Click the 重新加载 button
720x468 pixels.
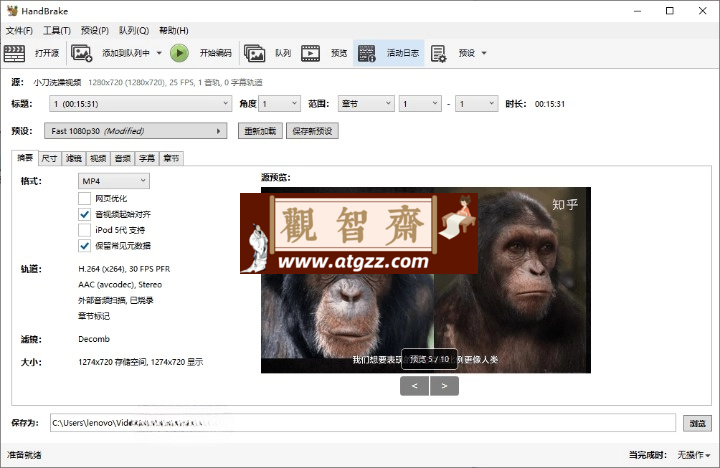point(260,131)
